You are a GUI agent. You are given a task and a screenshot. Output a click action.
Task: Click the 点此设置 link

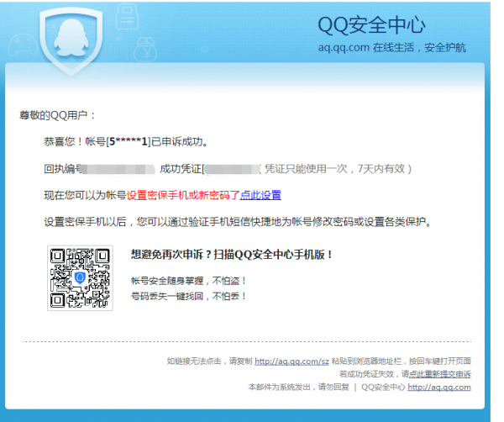260,195
